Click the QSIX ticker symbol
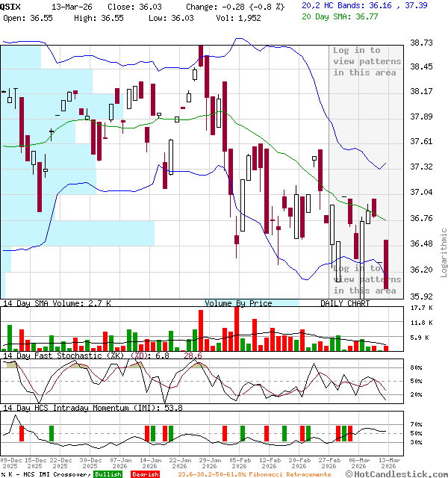 pos(11,6)
